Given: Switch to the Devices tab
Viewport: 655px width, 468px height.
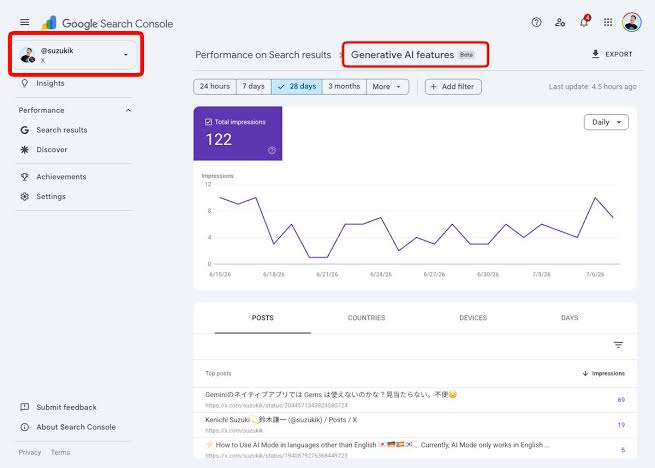Looking at the screenshot, I should click(x=473, y=318).
